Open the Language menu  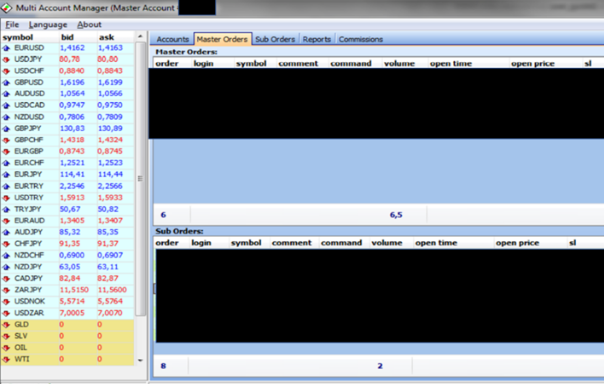pos(48,25)
